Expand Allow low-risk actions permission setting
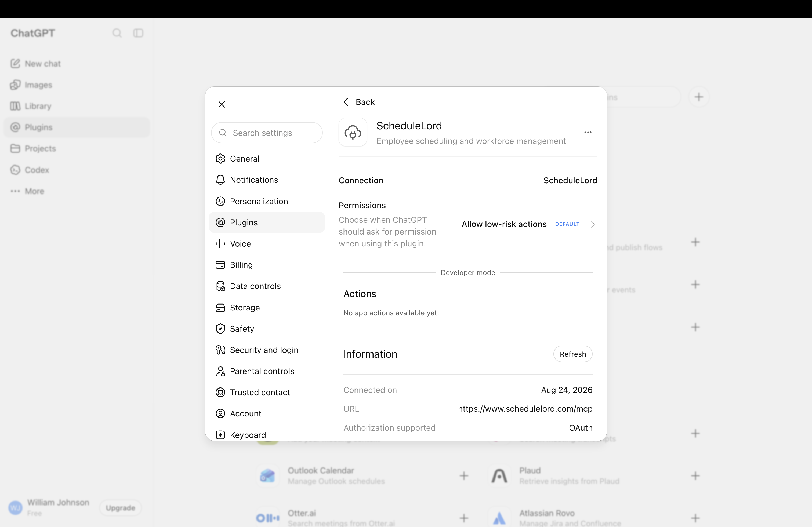Viewport: 812px width, 527px height. tap(528, 224)
